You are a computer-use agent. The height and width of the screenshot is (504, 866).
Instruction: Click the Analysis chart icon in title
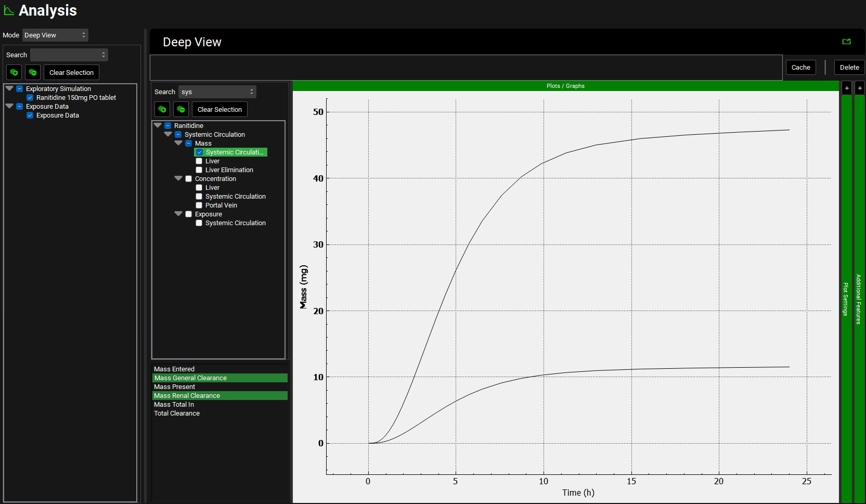(9, 10)
